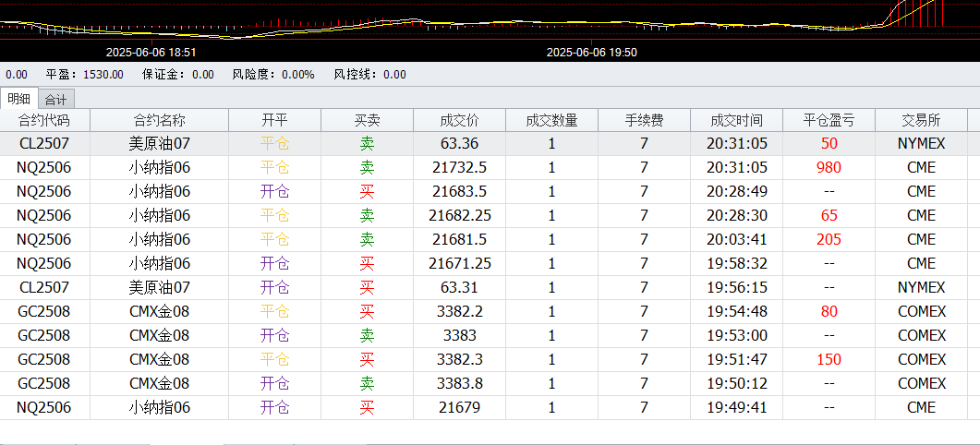Switch to the 合计 tab
The height and width of the screenshot is (445, 980).
(x=56, y=100)
